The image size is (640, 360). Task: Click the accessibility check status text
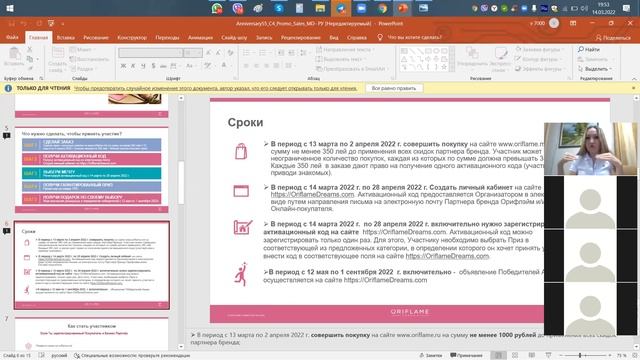point(132,356)
